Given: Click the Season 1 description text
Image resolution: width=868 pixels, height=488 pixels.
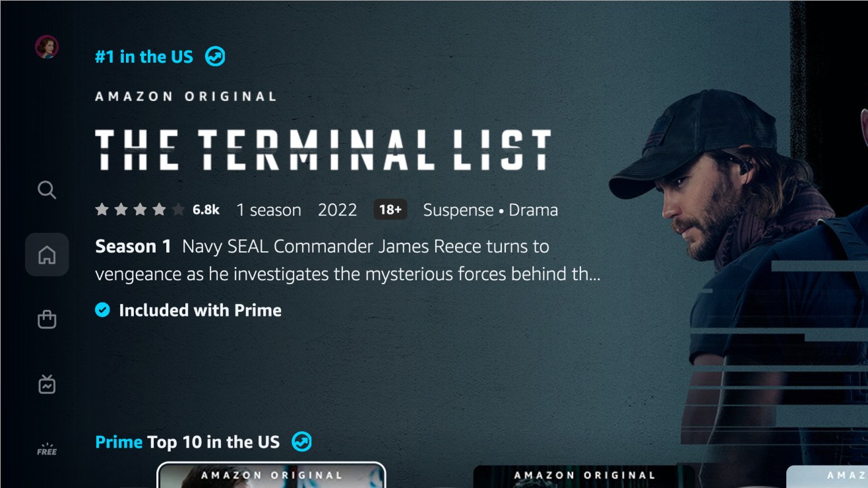Looking at the screenshot, I should coord(348,260).
